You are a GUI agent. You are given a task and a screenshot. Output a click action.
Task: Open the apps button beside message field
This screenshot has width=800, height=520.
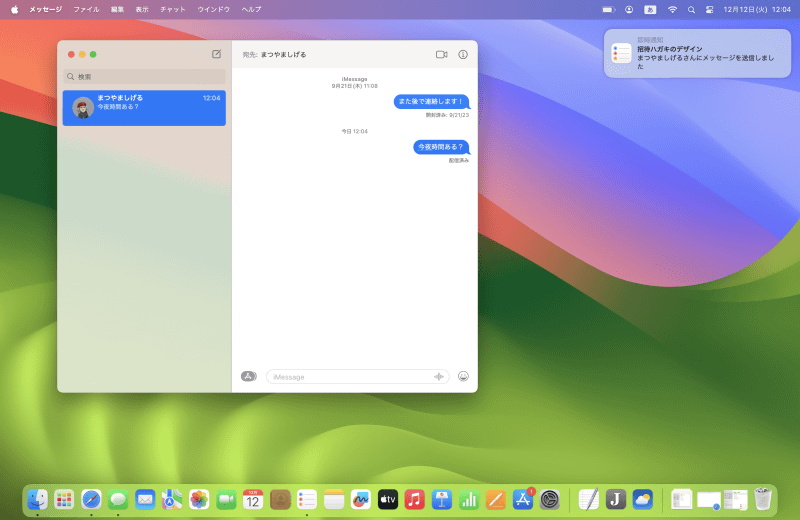coord(248,377)
